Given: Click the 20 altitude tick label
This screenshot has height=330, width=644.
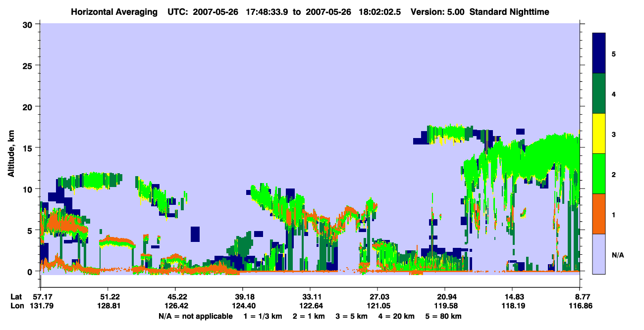Looking at the screenshot, I should pyautogui.click(x=29, y=106).
